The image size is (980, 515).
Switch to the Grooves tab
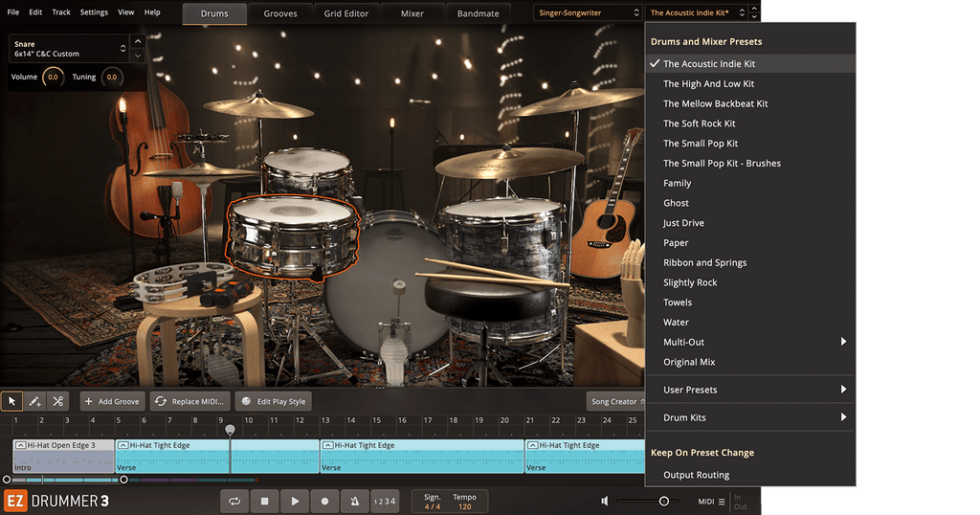pyautogui.click(x=280, y=13)
